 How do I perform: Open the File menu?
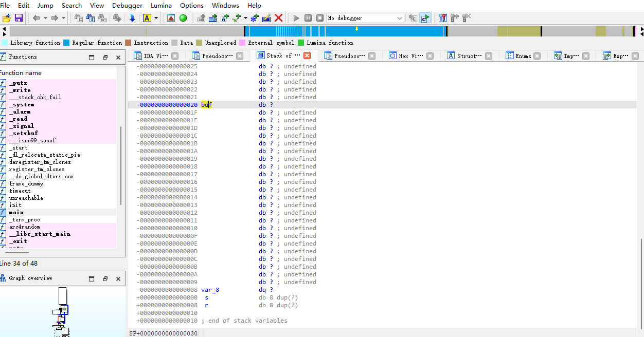[5, 5]
